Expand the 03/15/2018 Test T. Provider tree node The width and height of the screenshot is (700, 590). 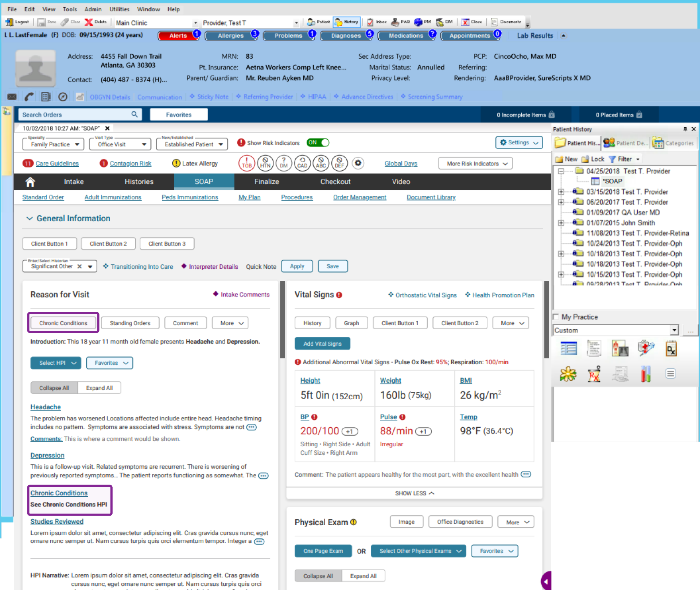(561, 192)
